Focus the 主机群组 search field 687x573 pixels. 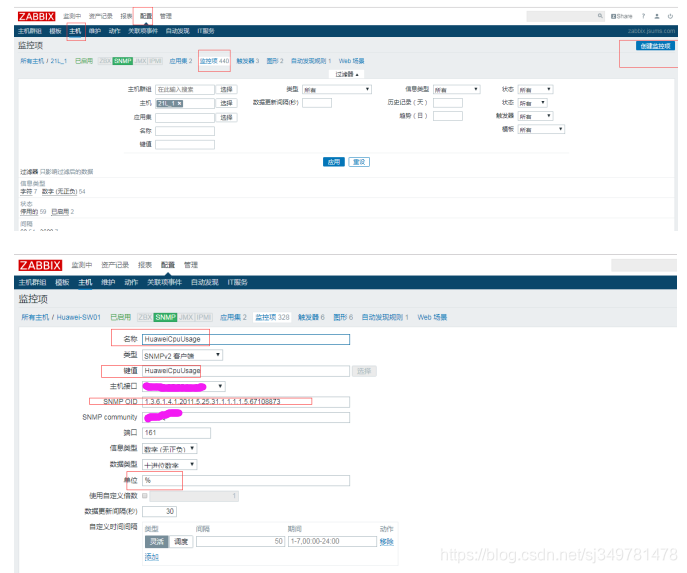coord(185,89)
